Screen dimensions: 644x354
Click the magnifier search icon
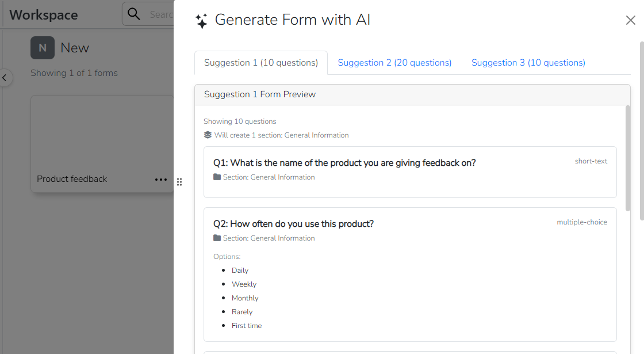click(x=134, y=14)
